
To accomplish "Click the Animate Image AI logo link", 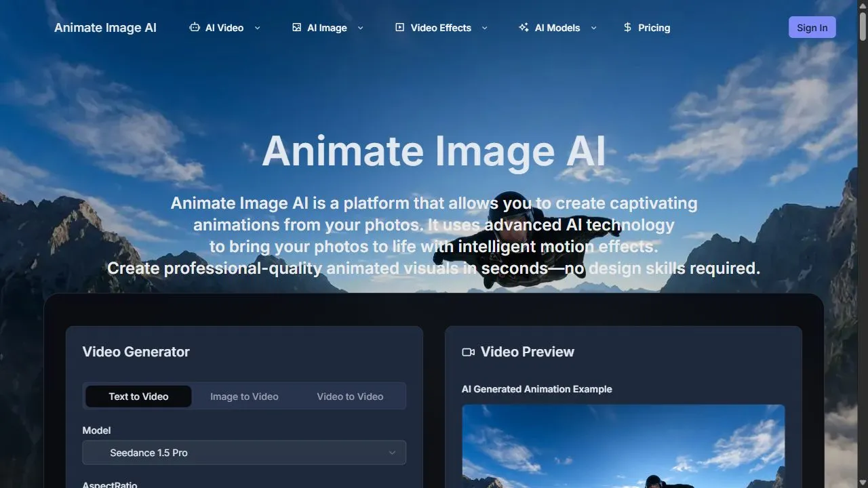I will (x=105, y=28).
